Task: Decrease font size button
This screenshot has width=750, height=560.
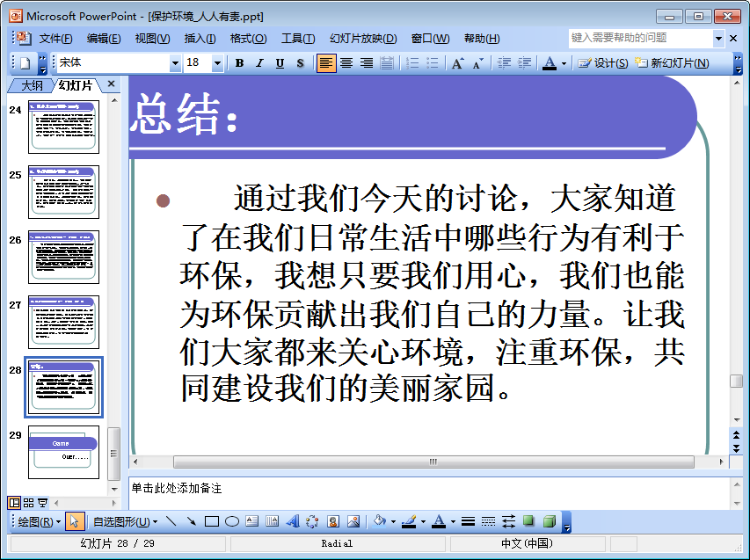Action: pyautogui.click(x=477, y=63)
